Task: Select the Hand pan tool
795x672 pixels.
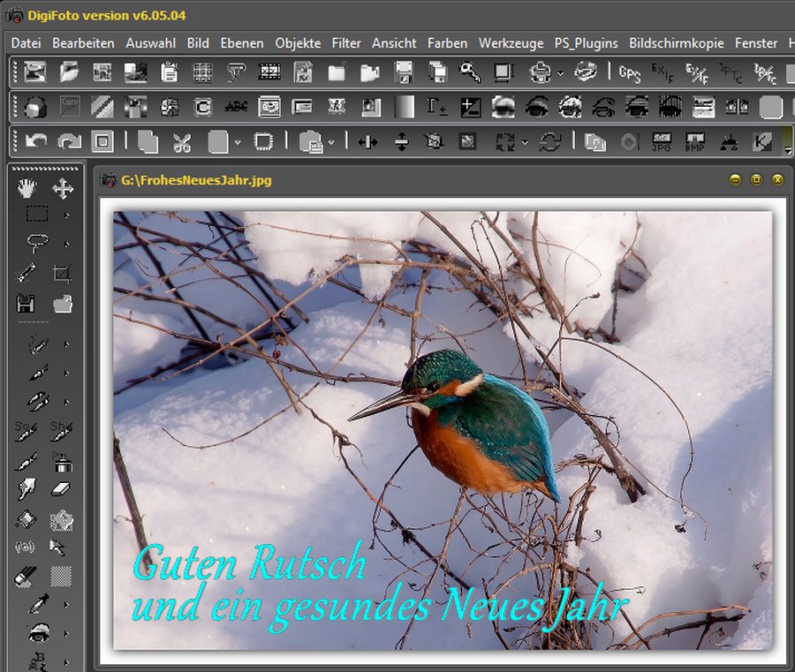Action: (x=27, y=188)
